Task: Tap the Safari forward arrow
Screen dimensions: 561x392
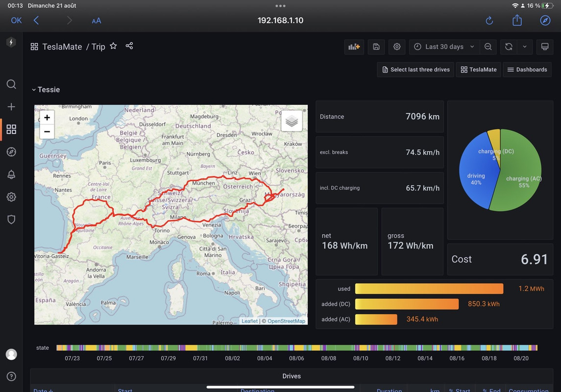Action: coord(70,21)
